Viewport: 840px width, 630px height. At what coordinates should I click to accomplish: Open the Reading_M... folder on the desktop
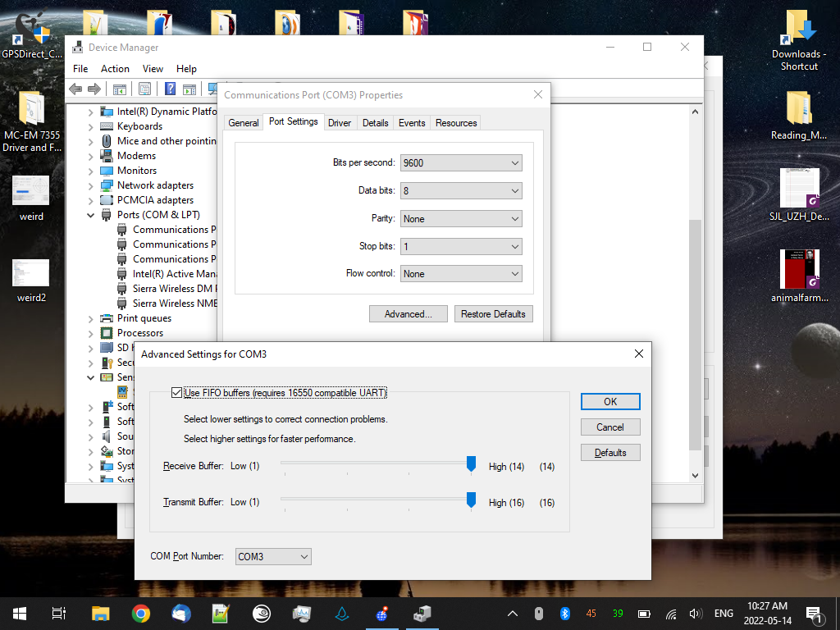coord(799,115)
